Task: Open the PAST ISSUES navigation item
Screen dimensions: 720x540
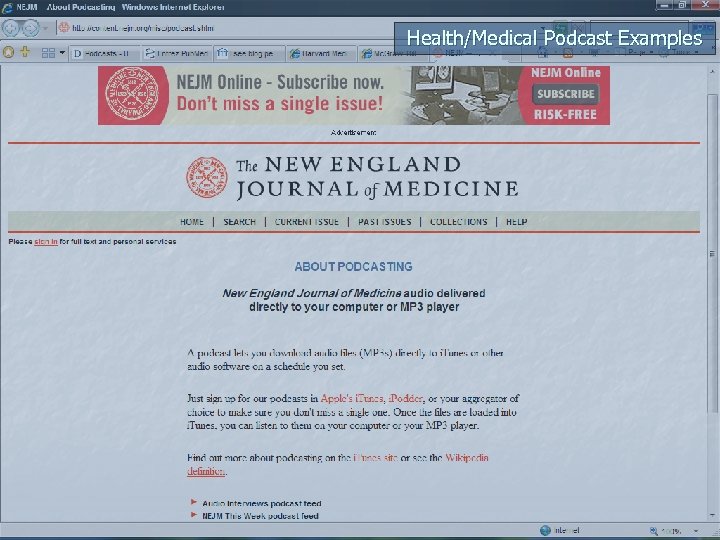Action: [x=385, y=222]
